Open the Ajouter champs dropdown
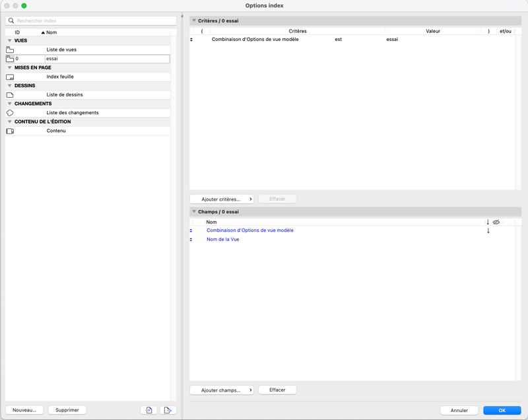Image resolution: width=528 pixels, height=420 pixels. [222, 390]
